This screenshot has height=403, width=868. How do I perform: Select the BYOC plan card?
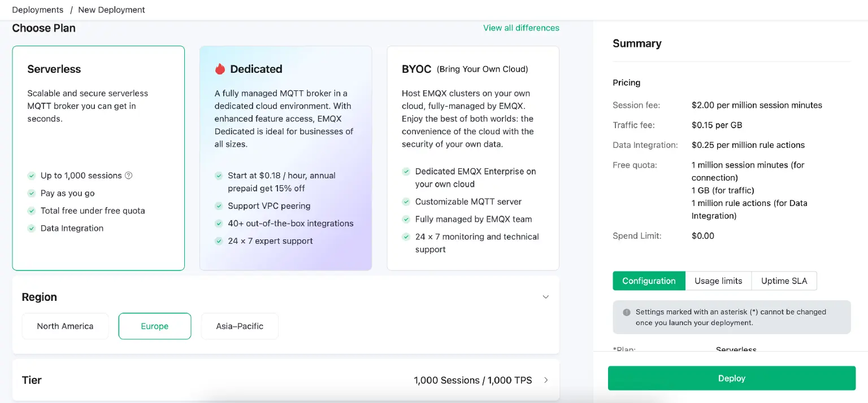tap(472, 158)
